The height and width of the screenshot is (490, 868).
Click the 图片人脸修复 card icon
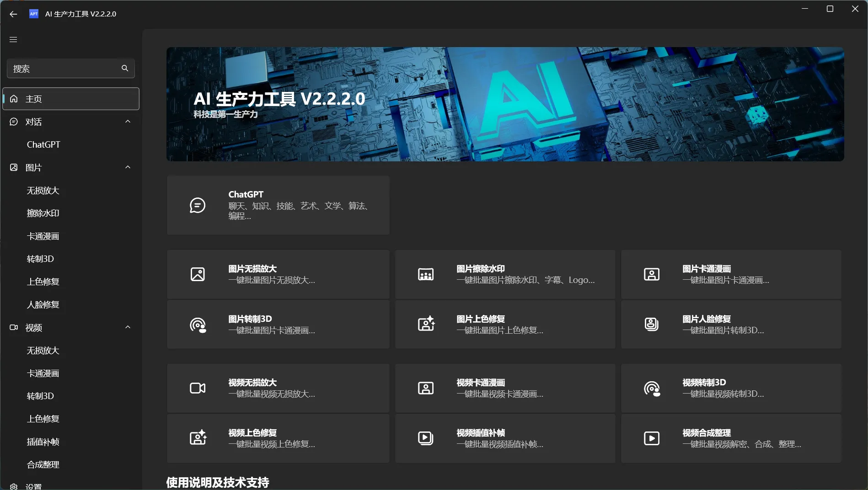652,324
